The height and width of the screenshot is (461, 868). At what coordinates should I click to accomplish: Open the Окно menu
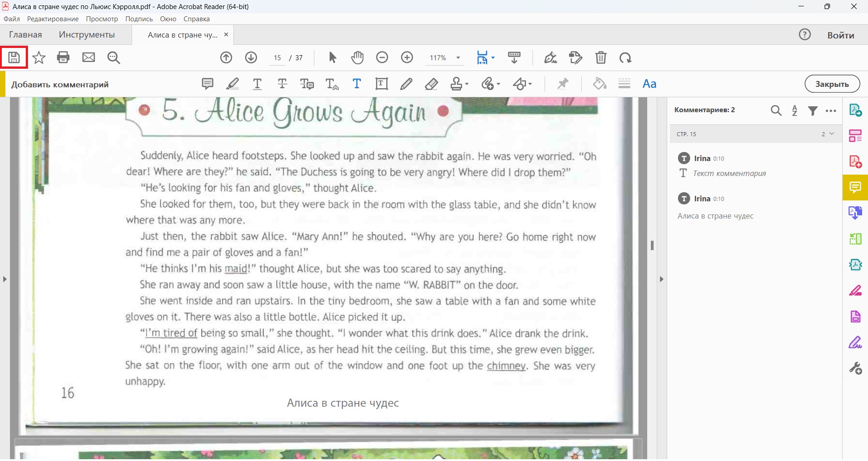168,19
